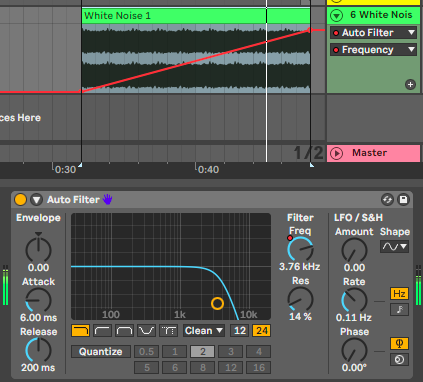Click the LFO Amount 0.00 value

(x=354, y=267)
